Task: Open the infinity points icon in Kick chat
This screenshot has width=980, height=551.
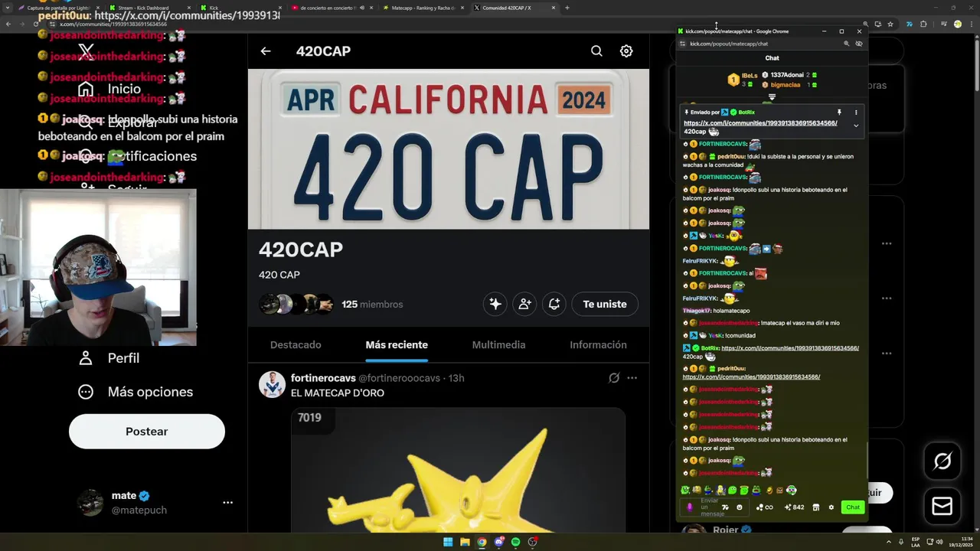Action: 765,507
